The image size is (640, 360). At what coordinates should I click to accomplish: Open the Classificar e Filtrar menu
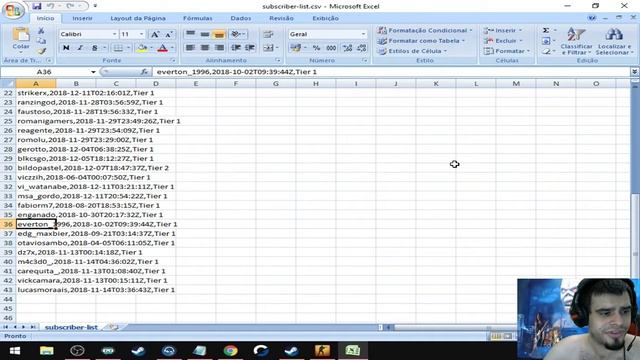pyautogui.click(x=576, y=41)
